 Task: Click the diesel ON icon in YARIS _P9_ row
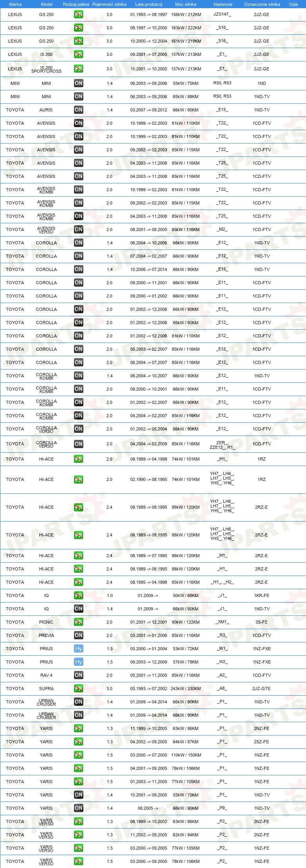click(x=79, y=808)
